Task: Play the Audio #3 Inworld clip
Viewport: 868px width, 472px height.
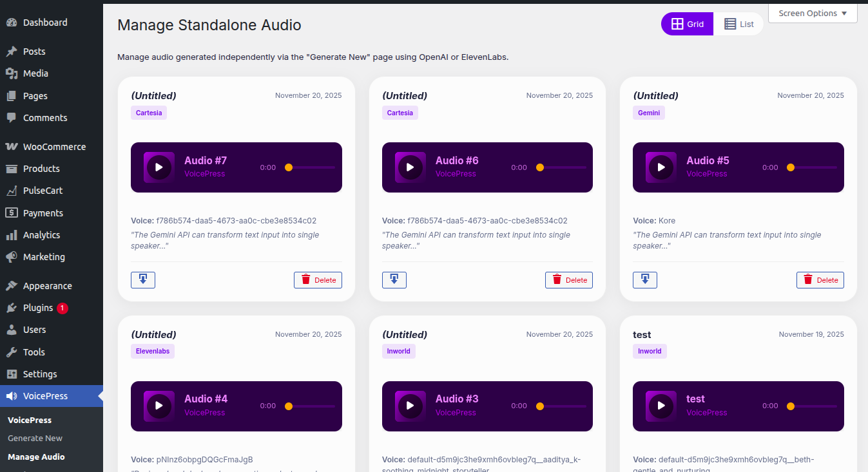Action: click(410, 406)
